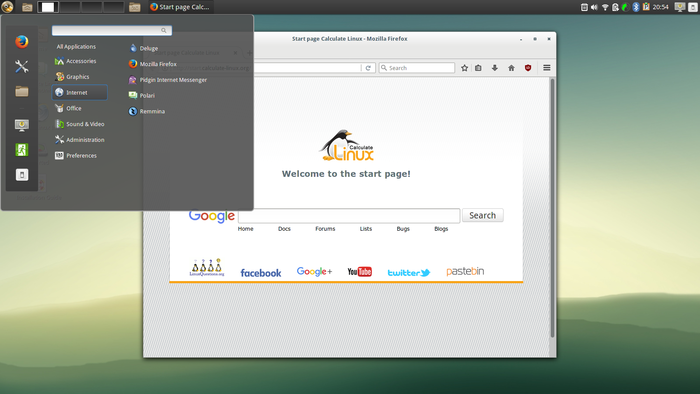This screenshot has width=700, height=394.
Task: Visit the facebook logo link
Action: pos(261,273)
